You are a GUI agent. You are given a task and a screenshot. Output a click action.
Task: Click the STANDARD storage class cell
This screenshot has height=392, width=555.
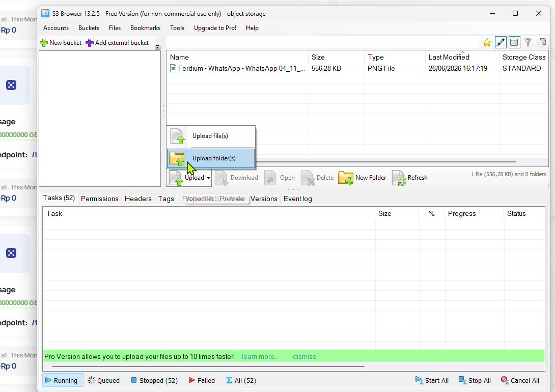(522, 68)
